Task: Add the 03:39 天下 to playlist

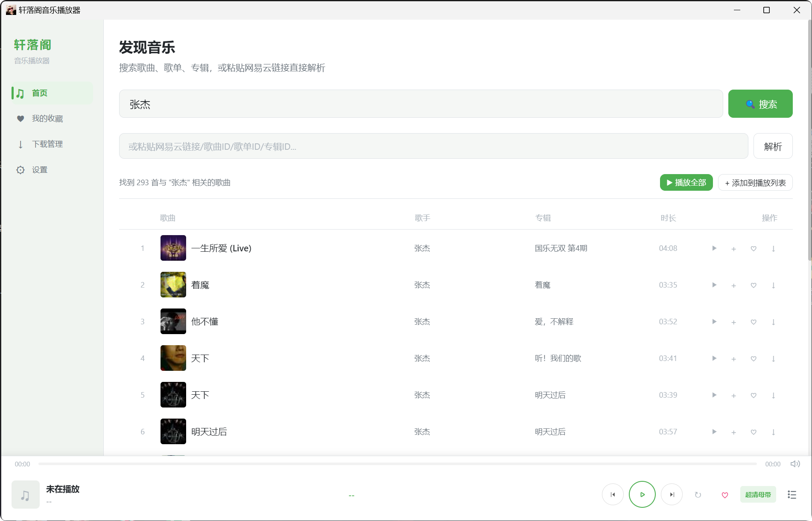Action: (733, 396)
